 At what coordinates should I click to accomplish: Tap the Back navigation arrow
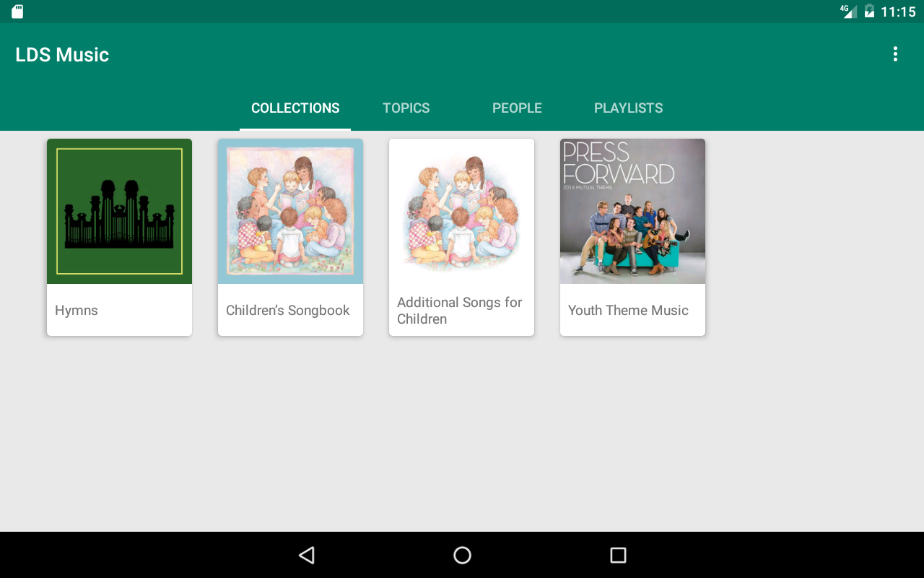point(306,554)
